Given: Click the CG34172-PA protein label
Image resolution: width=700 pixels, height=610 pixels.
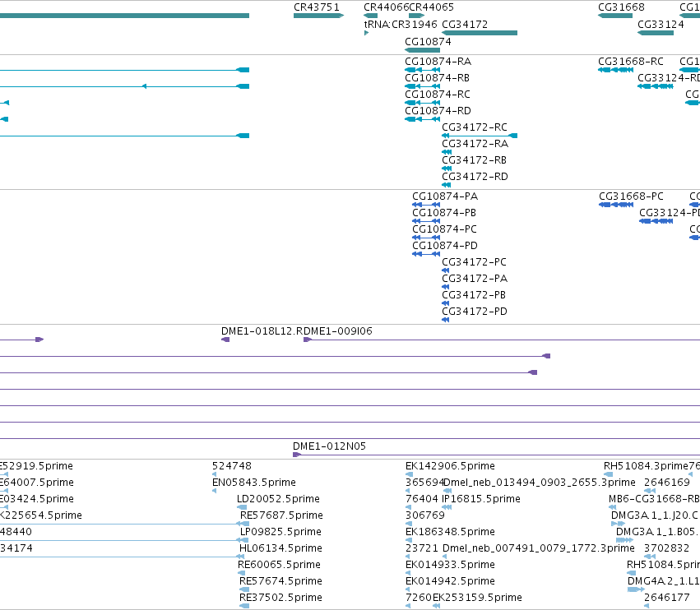Looking at the screenshot, I should [x=475, y=279].
